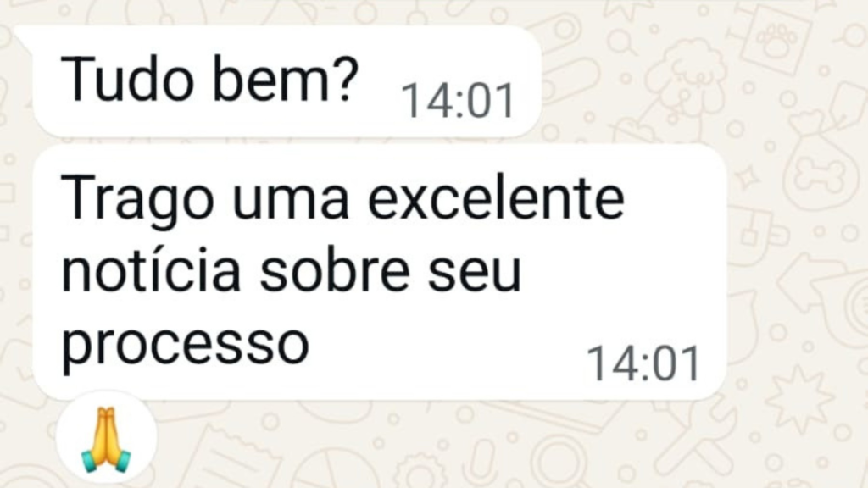The width and height of the screenshot is (868, 488).
Task: Click the 14:01 timestamp beside "processo"
Action: pos(643,363)
